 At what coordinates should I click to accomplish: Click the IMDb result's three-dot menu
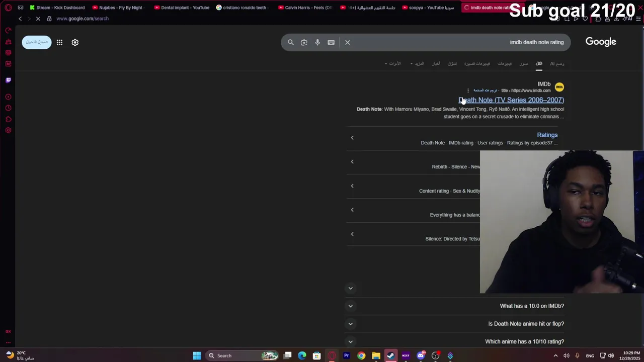(468, 90)
